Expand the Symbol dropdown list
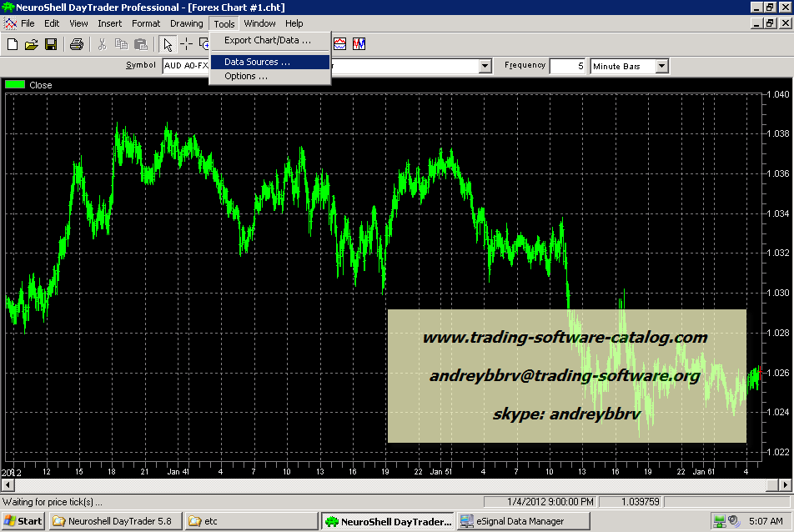Viewport: 794px width, 532px height. coord(485,66)
